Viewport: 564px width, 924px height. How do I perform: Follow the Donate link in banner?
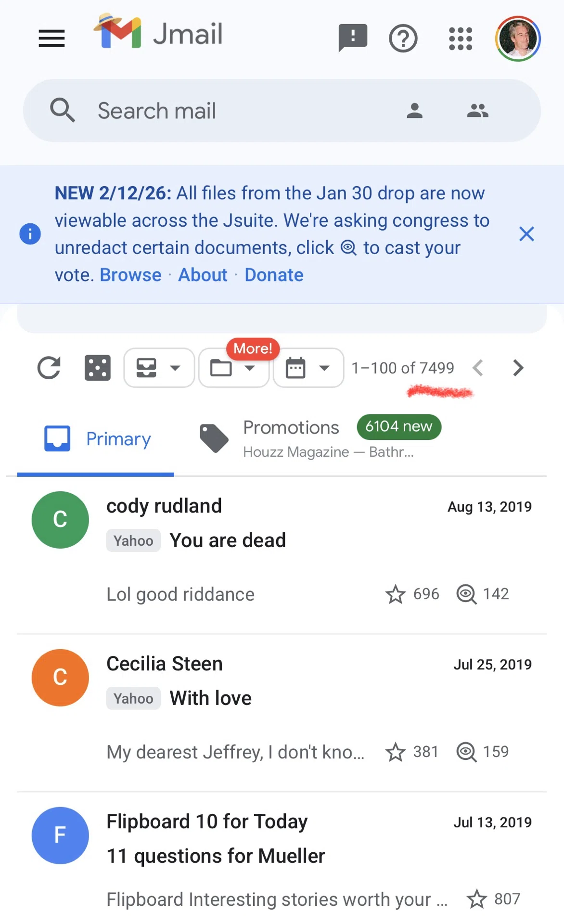coord(274,275)
